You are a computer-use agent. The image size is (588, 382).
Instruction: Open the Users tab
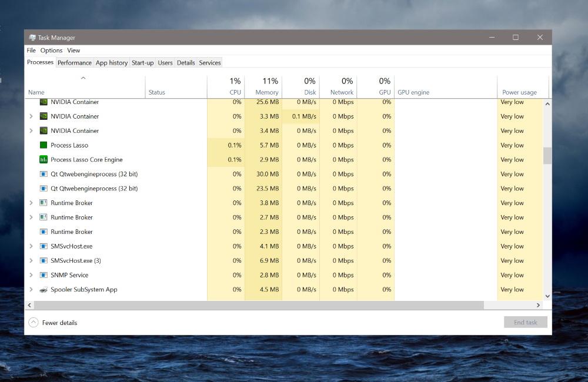pyautogui.click(x=165, y=63)
